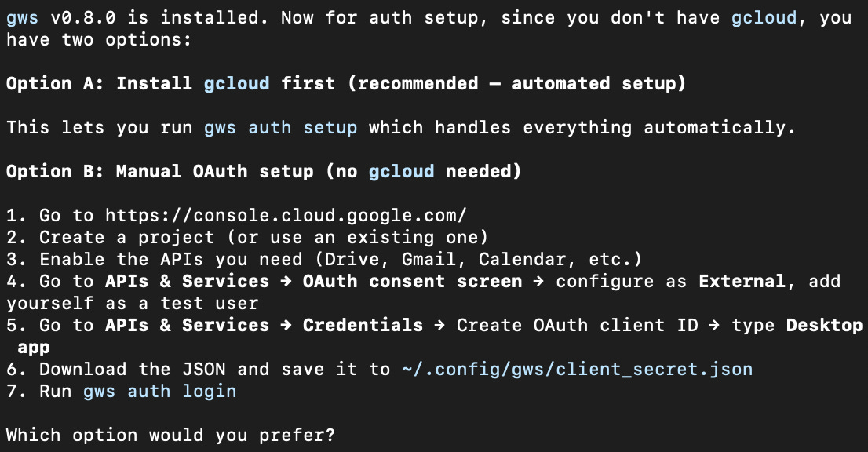Click the bold 'Credentials' text in step 5
This screenshot has width=868, height=452.
(363, 325)
